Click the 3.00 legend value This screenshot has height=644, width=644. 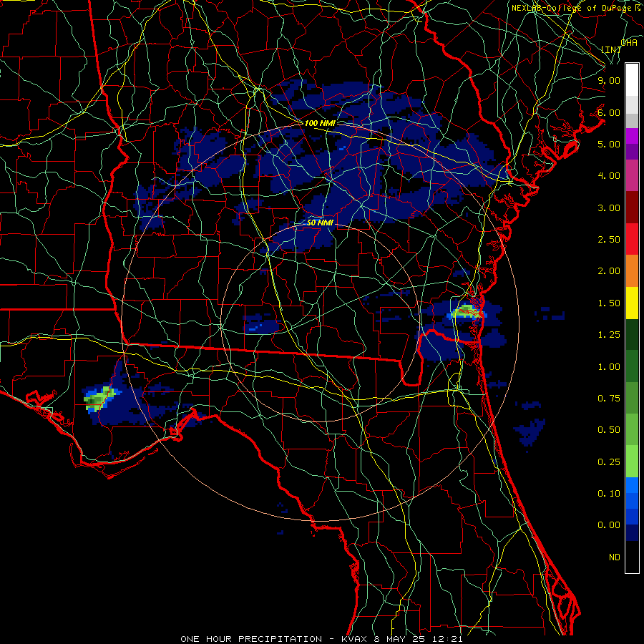(x=609, y=208)
